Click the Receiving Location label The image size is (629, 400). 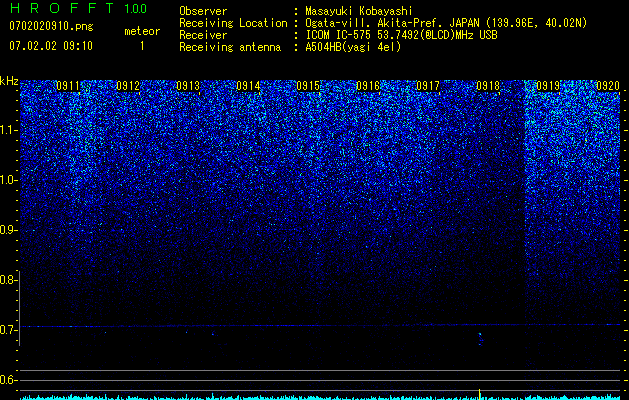[x=233, y=23]
